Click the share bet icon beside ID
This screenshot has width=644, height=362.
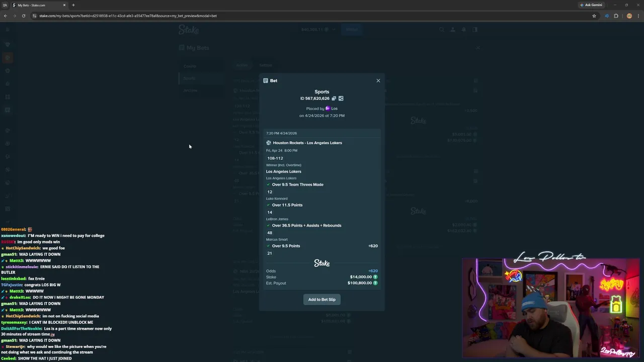(341, 99)
